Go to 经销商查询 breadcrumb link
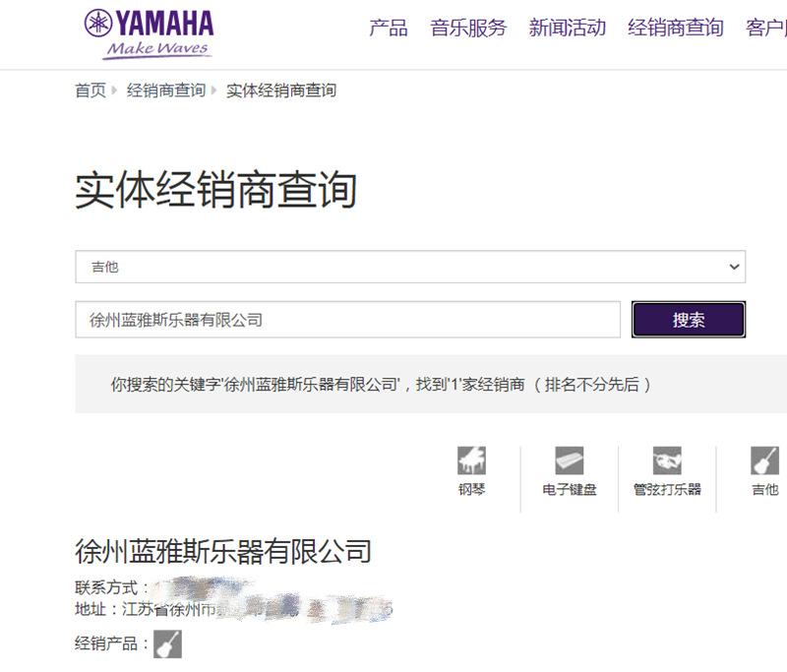 [x=166, y=91]
